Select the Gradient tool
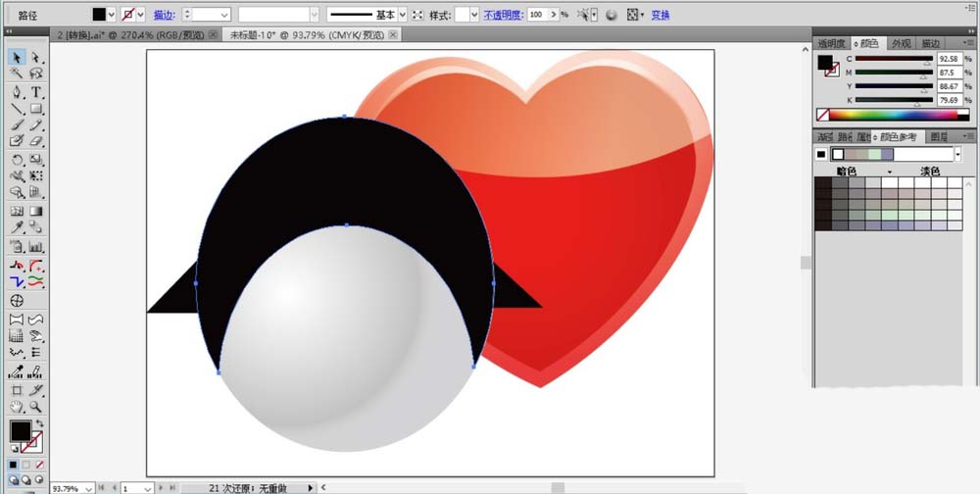The height and width of the screenshot is (494, 980). [36, 212]
